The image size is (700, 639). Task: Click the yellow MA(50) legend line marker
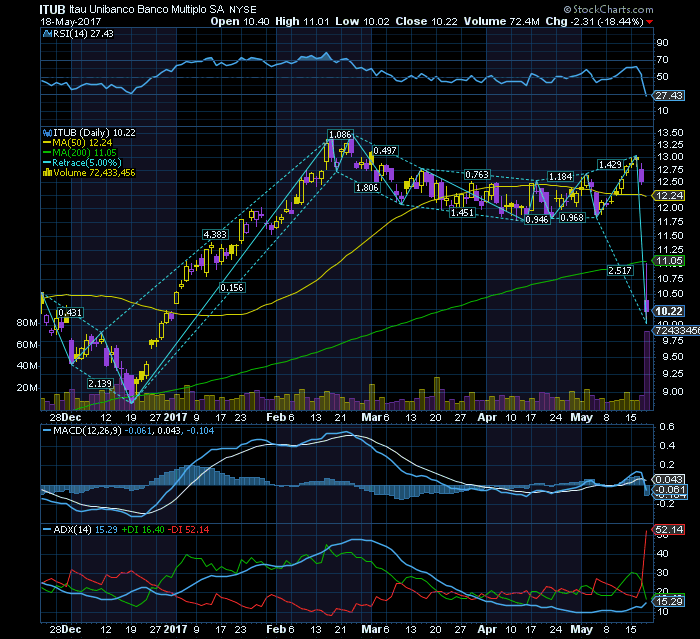47,143
